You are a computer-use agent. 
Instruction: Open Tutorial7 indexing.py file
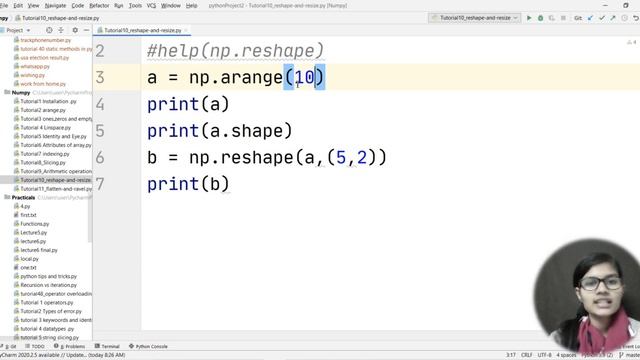tap(45, 154)
